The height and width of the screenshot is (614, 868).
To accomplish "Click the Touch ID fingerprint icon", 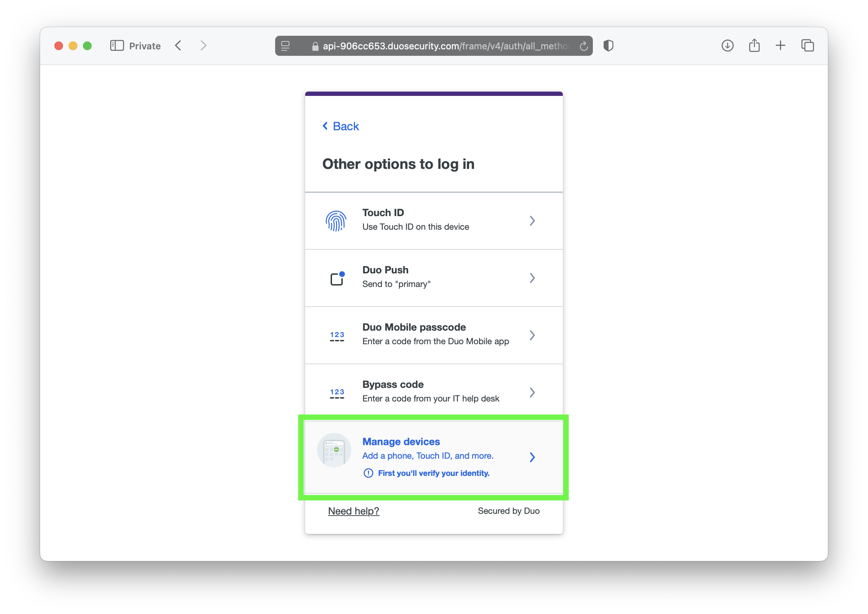I will (x=336, y=221).
